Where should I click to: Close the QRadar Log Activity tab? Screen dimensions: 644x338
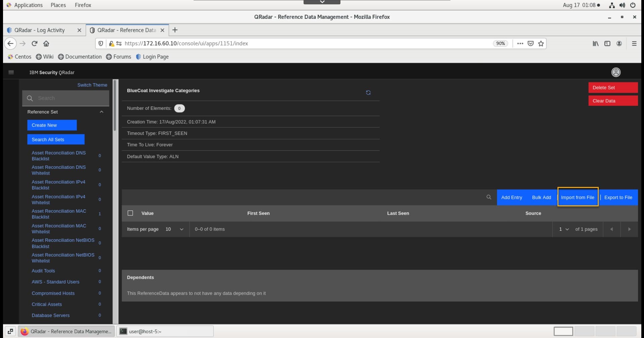coord(79,30)
